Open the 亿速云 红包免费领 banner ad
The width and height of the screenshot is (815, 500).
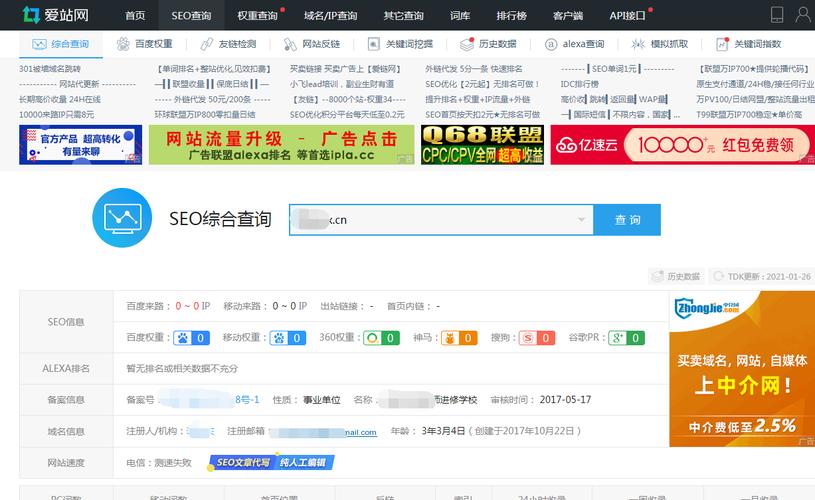pos(682,145)
